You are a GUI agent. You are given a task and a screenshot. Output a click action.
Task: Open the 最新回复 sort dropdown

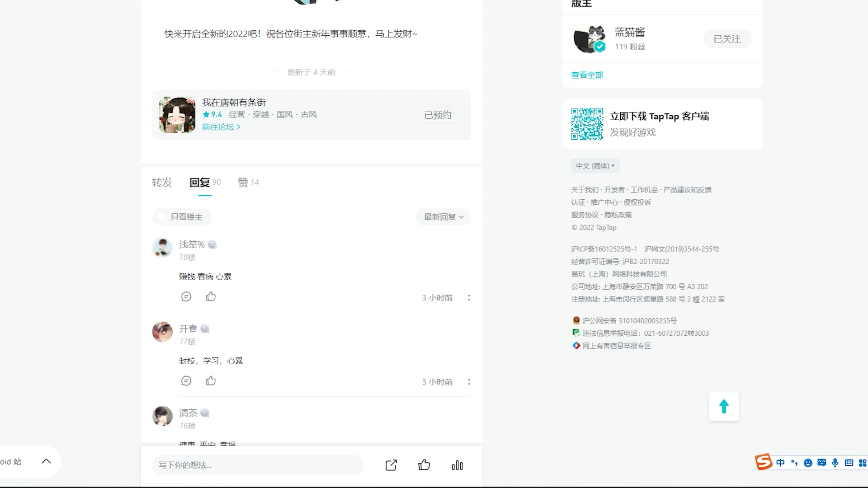pos(442,217)
